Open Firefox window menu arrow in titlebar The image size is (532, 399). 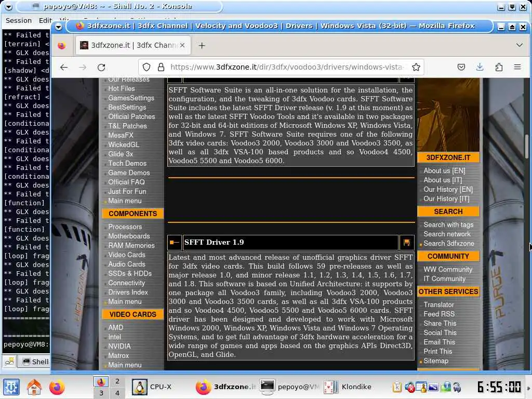point(58,26)
